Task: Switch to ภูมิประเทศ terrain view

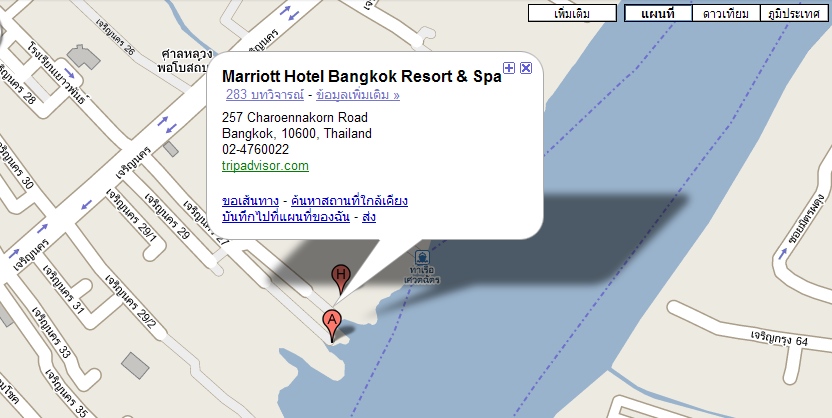Action: pyautogui.click(x=794, y=13)
